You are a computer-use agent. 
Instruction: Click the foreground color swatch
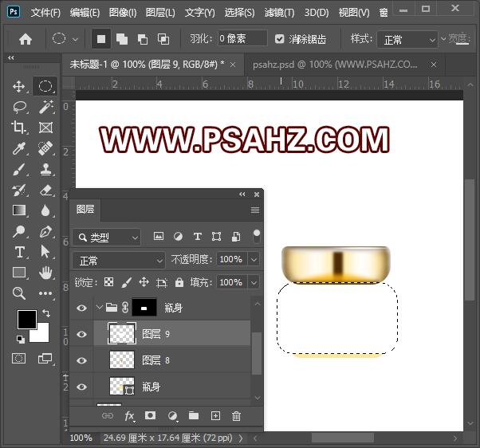coord(27,319)
